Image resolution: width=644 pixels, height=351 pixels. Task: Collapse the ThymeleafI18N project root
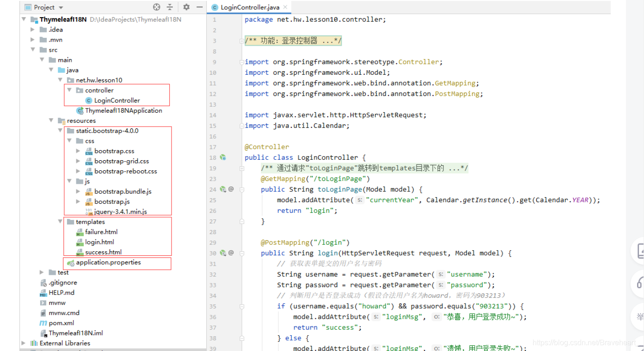tap(24, 19)
